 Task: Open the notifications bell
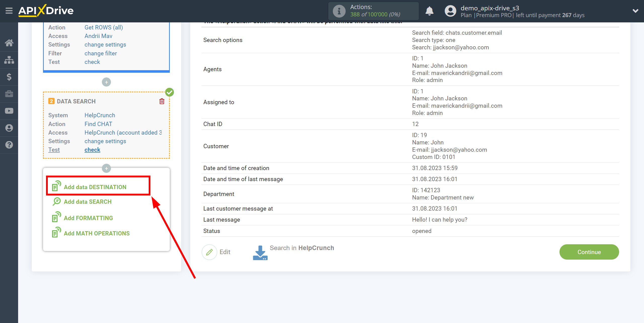pos(429,11)
